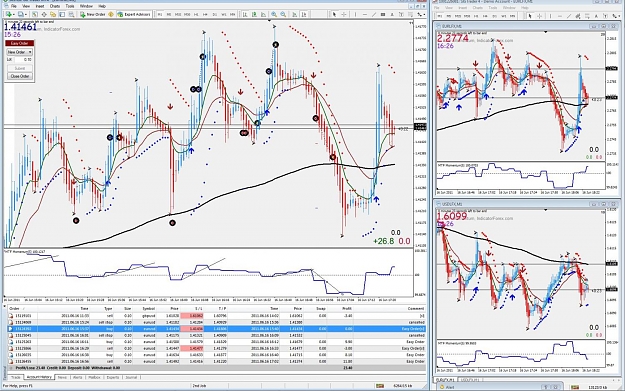Select M1 timeframe in main window

click(x=159, y=14)
